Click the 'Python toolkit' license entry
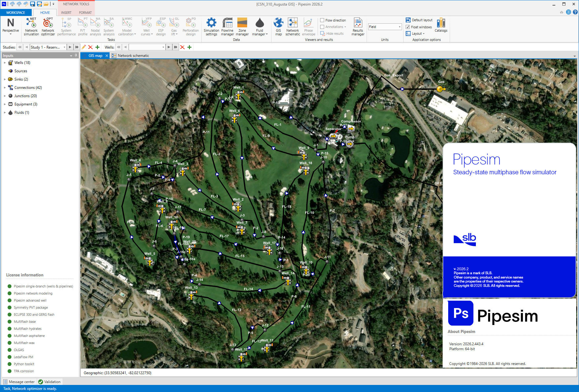This screenshot has height=392, width=579. click(24, 364)
